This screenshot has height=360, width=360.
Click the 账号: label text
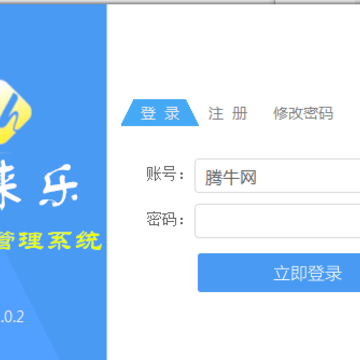[165, 174]
